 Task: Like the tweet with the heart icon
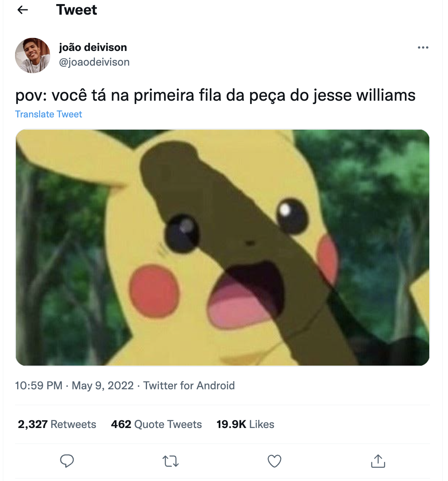(x=274, y=461)
